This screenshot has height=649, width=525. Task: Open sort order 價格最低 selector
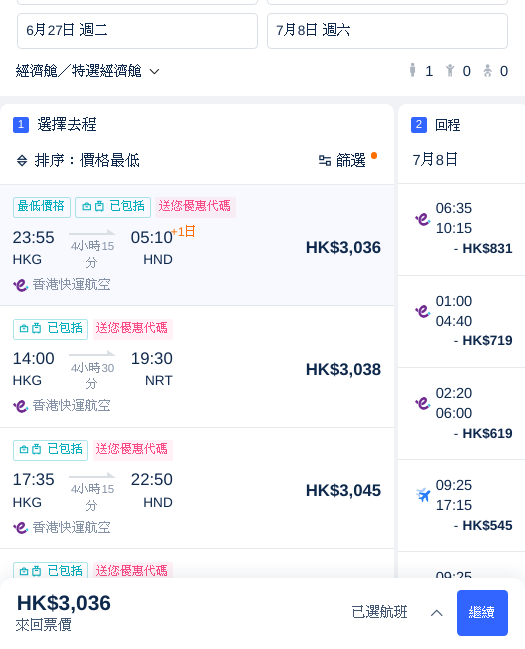tap(87, 161)
